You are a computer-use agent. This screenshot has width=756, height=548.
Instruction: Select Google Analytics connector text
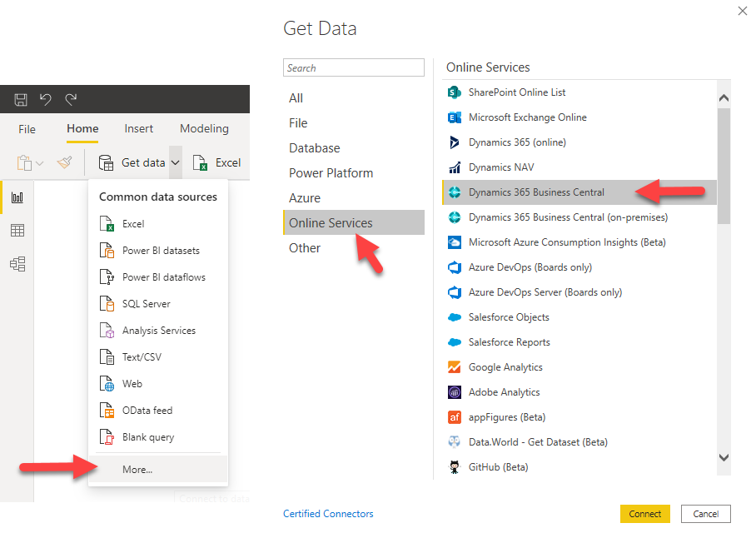pos(505,367)
